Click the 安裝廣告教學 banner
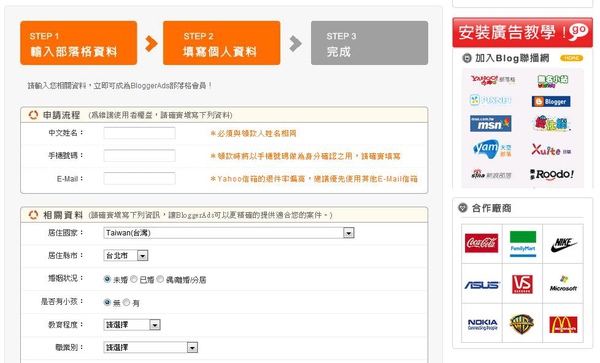600x363 pixels. tap(523, 32)
